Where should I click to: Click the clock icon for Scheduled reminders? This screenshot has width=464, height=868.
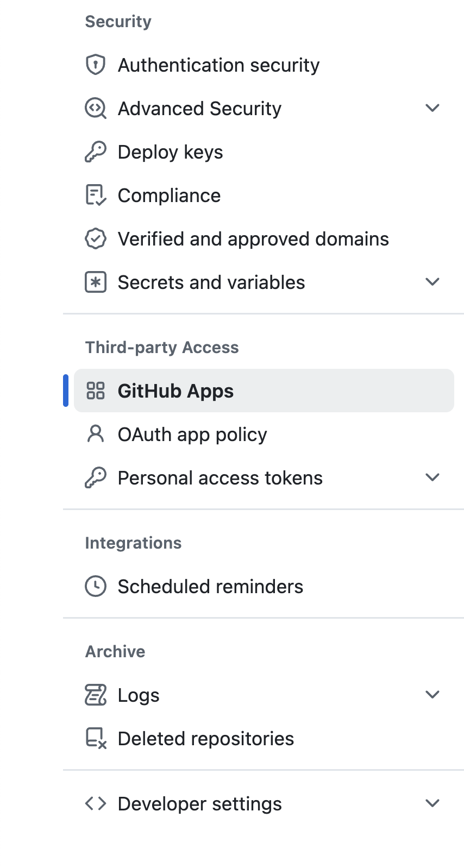(96, 586)
